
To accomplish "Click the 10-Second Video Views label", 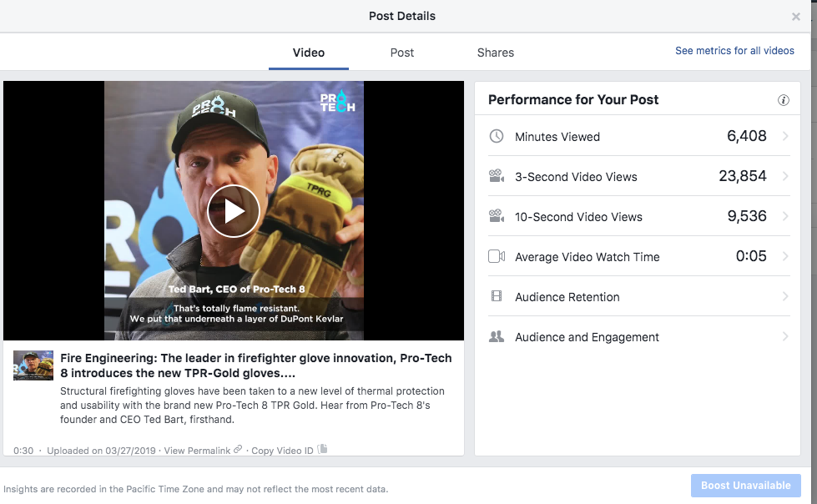I will pyautogui.click(x=578, y=217).
